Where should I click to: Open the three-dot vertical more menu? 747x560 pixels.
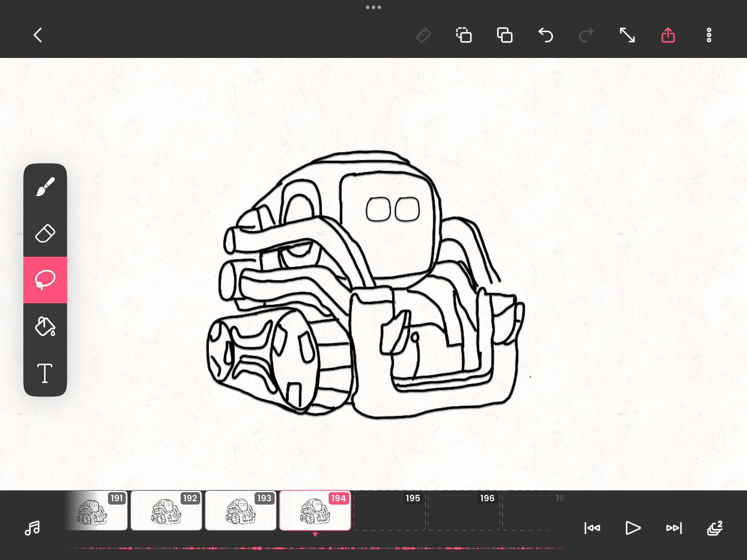point(709,35)
